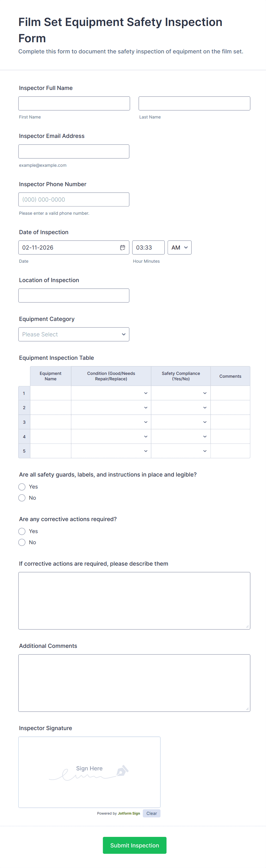
Task: Click the Submit Inspection button
Action: (x=134, y=845)
